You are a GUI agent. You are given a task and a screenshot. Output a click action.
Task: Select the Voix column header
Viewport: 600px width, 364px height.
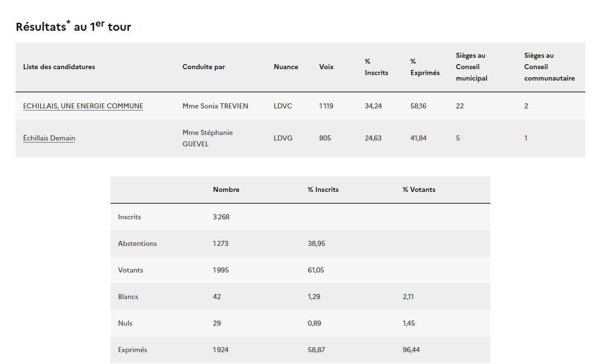[x=326, y=67]
